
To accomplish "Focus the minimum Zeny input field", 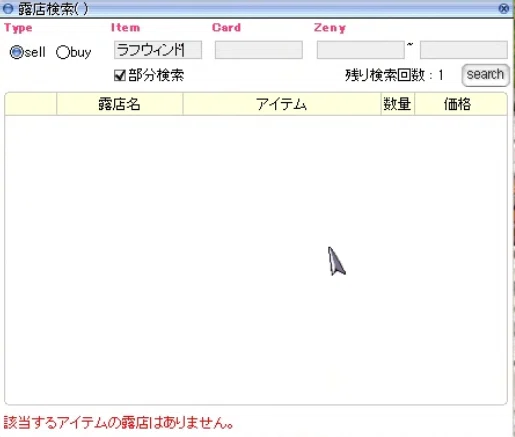I will click(361, 50).
